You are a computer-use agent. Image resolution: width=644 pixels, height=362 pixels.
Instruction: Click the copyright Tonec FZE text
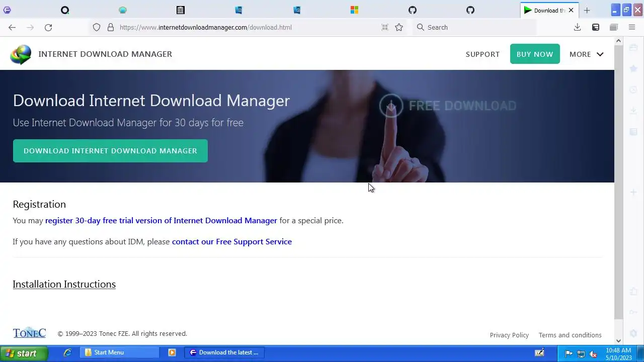click(x=122, y=333)
